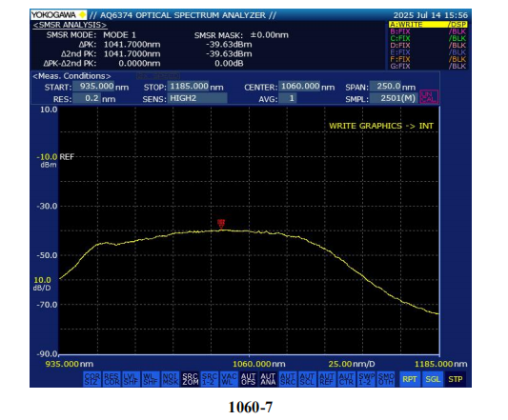Image resolution: width=508 pixels, height=420 pixels.
Task: Click the Yokogawa logo
Action: pyautogui.click(x=59, y=15)
